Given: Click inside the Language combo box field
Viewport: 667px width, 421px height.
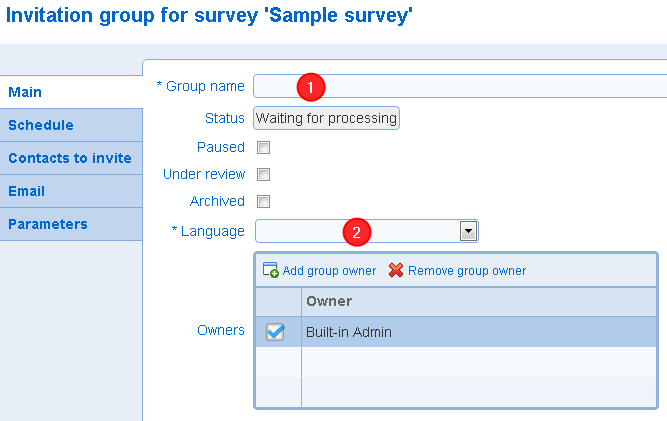Looking at the screenshot, I should [358, 231].
